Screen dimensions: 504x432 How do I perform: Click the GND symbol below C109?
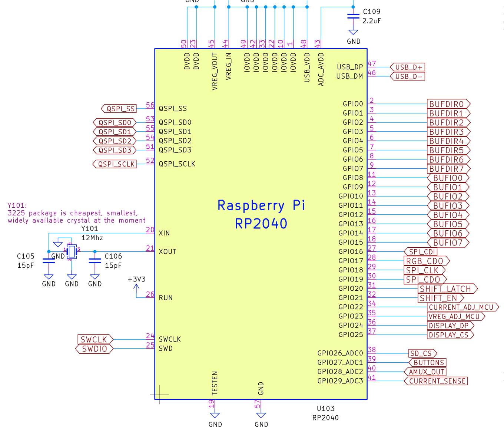pyautogui.click(x=353, y=32)
